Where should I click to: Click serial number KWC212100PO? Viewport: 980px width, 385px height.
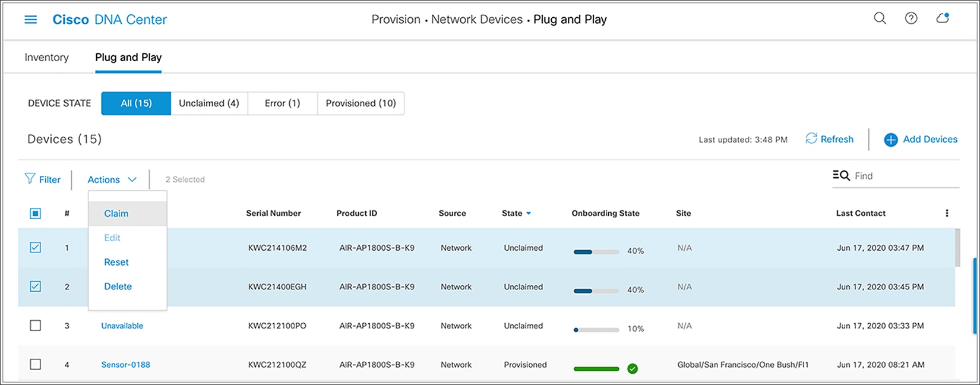[277, 326]
